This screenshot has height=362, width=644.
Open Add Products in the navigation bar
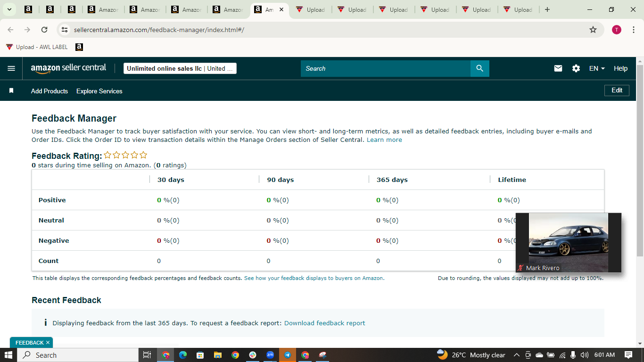(50, 91)
